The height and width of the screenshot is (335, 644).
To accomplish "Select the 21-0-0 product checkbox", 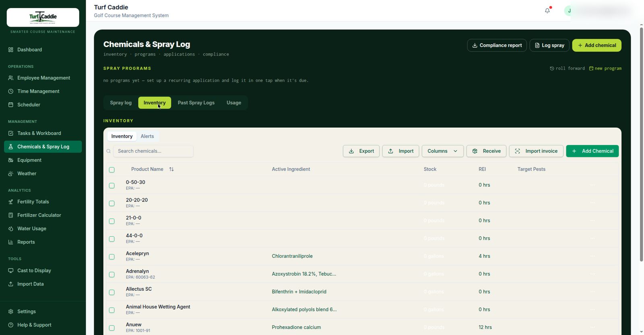I will pos(112,221).
